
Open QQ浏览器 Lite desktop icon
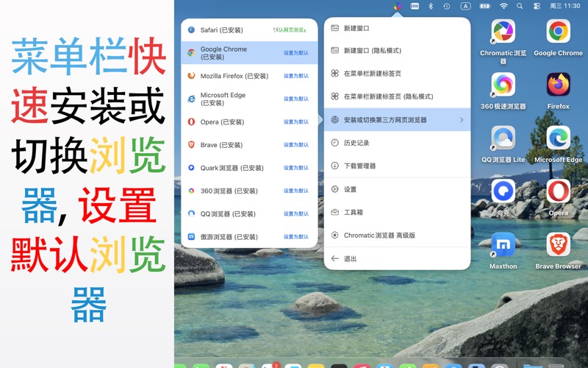tap(503, 138)
